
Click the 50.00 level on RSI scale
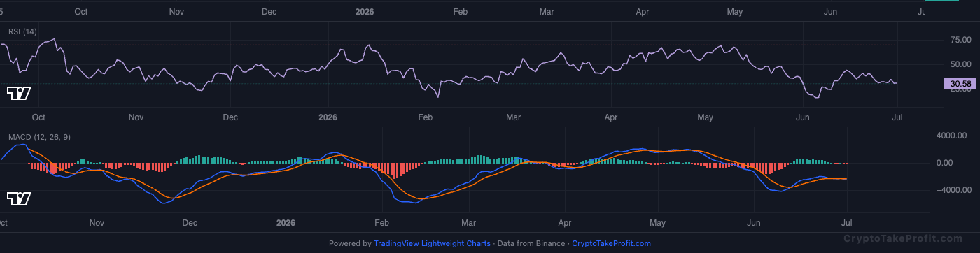coord(960,64)
